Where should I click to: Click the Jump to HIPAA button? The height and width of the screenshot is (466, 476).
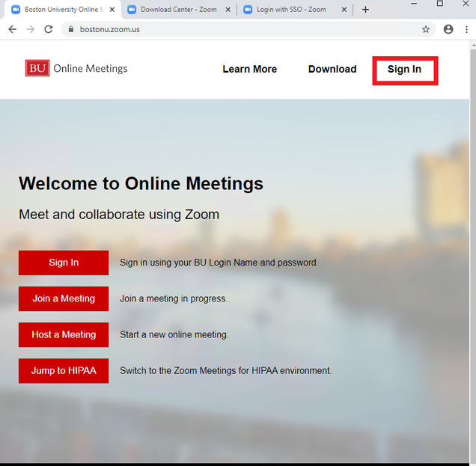point(64,371)
